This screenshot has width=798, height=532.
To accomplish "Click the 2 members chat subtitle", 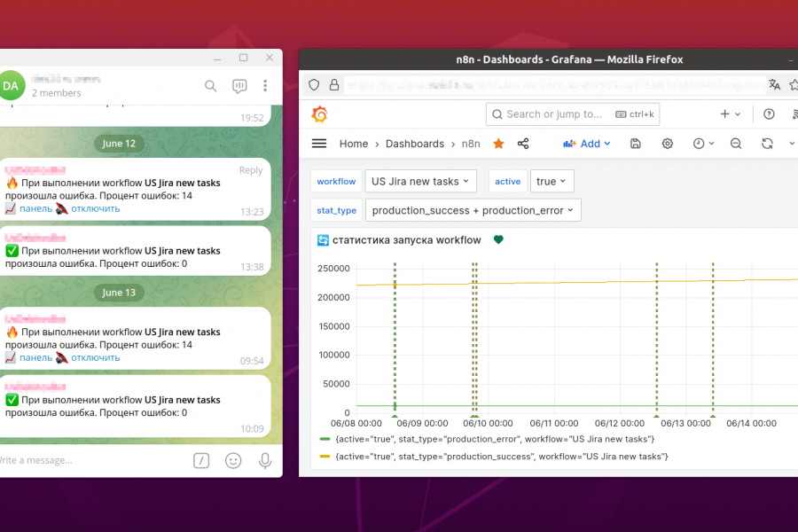I will pyautogui.click(x=57, y=93).
